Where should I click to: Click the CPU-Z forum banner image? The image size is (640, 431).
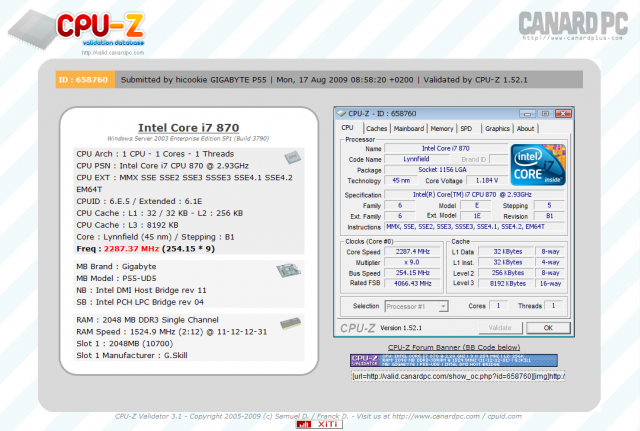pos(453,360)
